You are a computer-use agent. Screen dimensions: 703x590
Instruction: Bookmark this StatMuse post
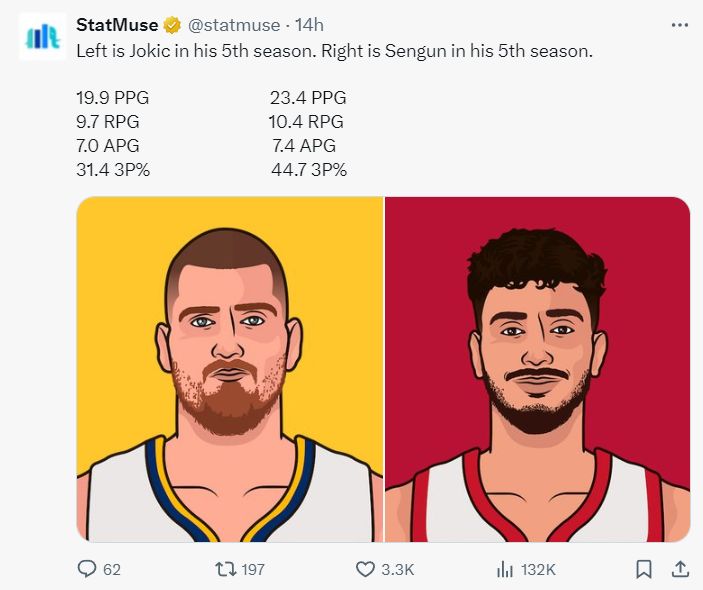(x=644, y=569)
